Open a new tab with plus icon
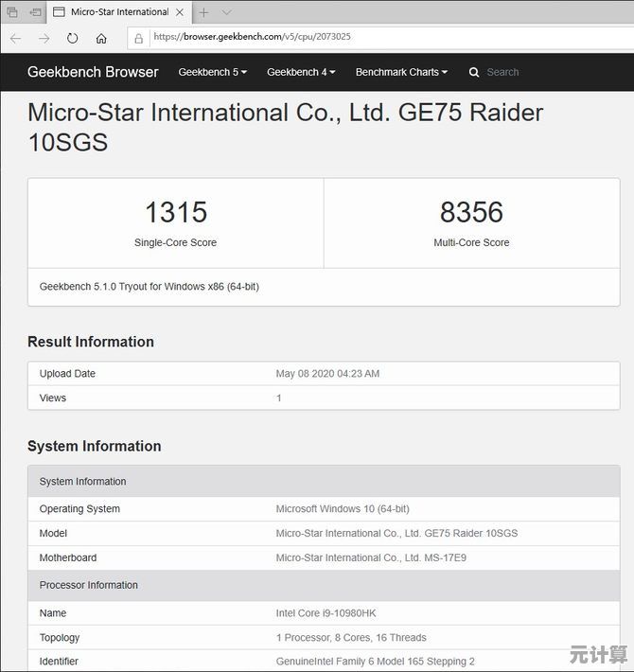 pos(203,12)
